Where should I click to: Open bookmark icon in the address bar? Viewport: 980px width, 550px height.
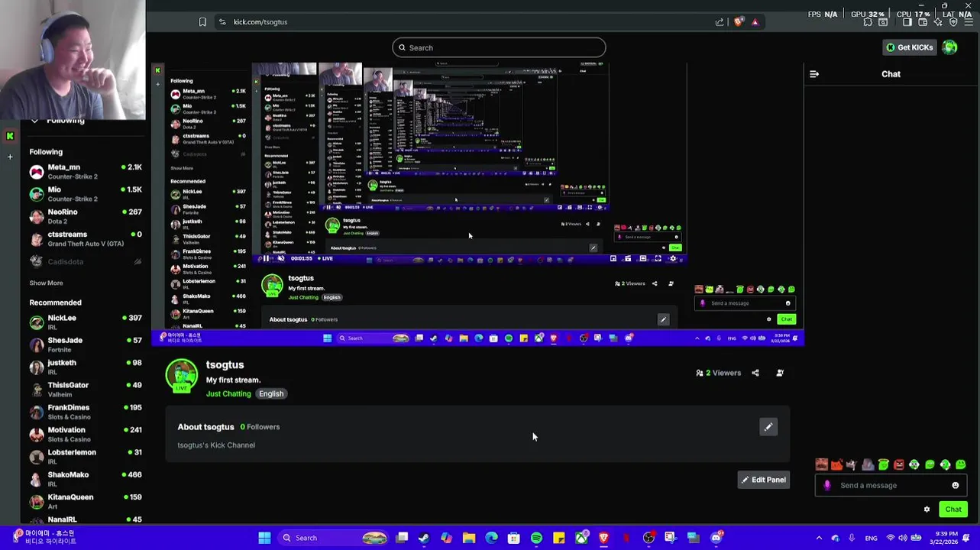(x=202, y=22)
